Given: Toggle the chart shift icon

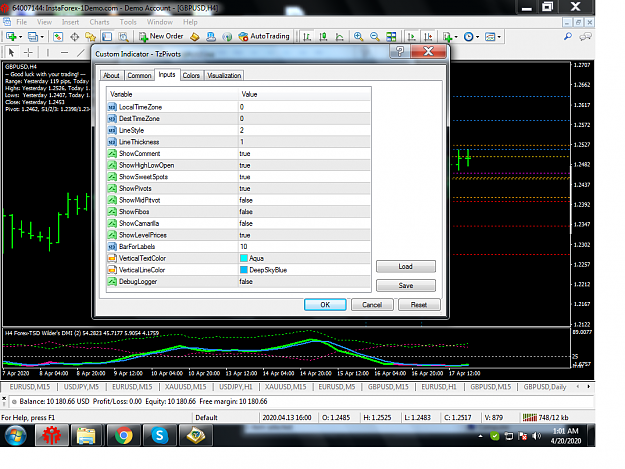Looking at the screenshot, I should 428,37.
